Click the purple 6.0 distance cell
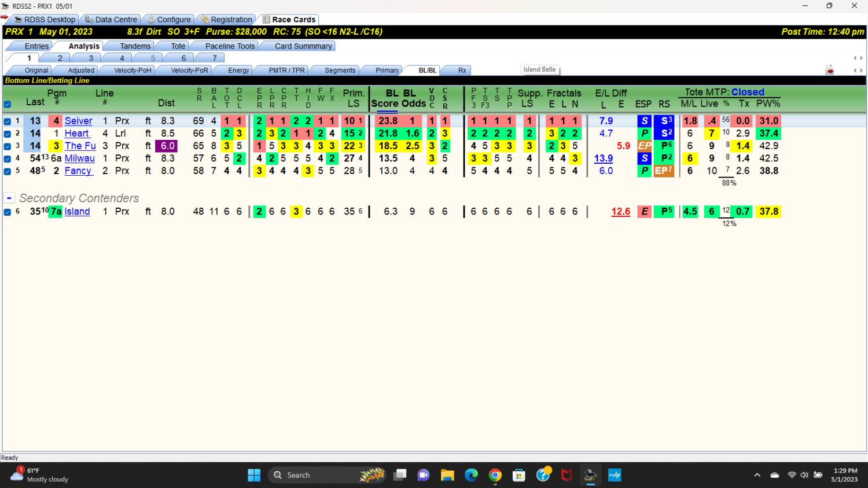868x488 pixels. pos(168,146)
